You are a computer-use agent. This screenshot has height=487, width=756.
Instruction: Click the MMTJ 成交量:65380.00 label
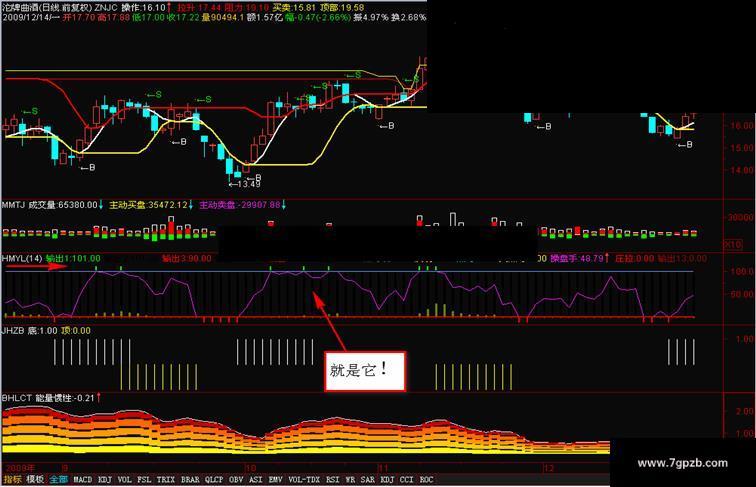click(x=50, y=205)
